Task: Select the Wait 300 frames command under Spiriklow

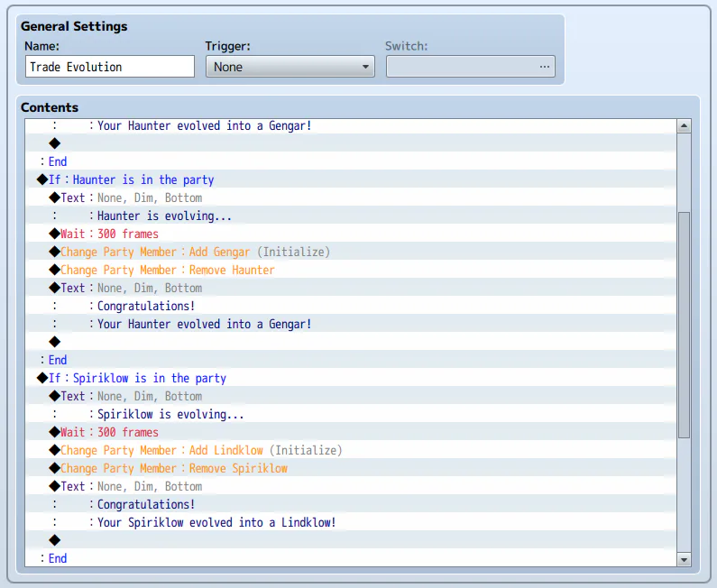Action: point(109,432)
